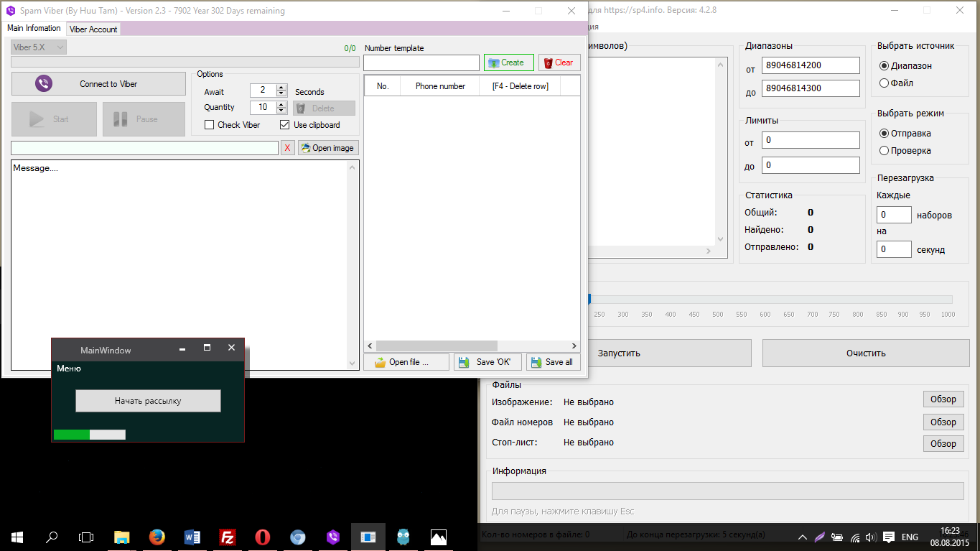This screenshot has width=980, height=551.
Task: Click the Save 'OK' button
Action: coord(487,362)
